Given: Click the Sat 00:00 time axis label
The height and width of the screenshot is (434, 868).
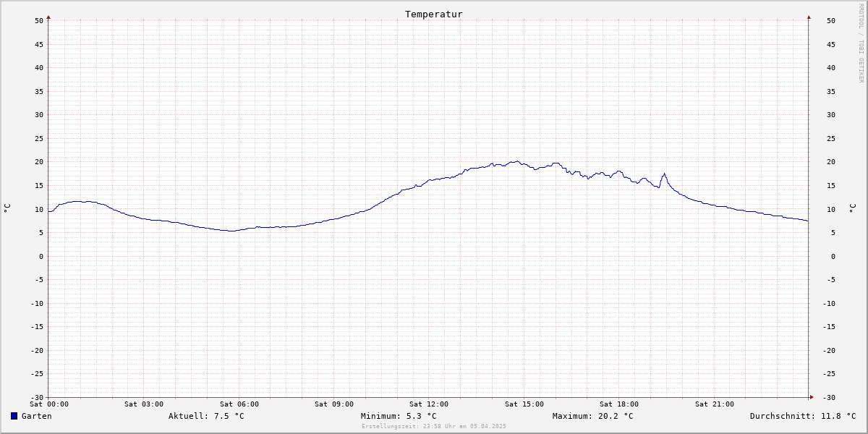Looking at the screenshot, I should [x=48, y=404].
